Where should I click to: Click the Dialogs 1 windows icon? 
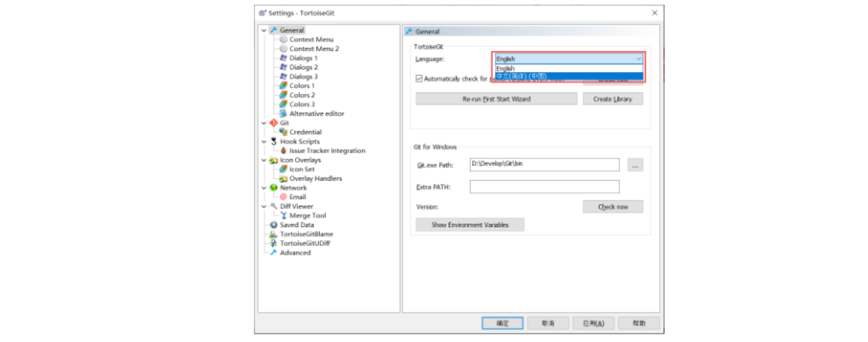pyautogui.click(x=283, y=58)
